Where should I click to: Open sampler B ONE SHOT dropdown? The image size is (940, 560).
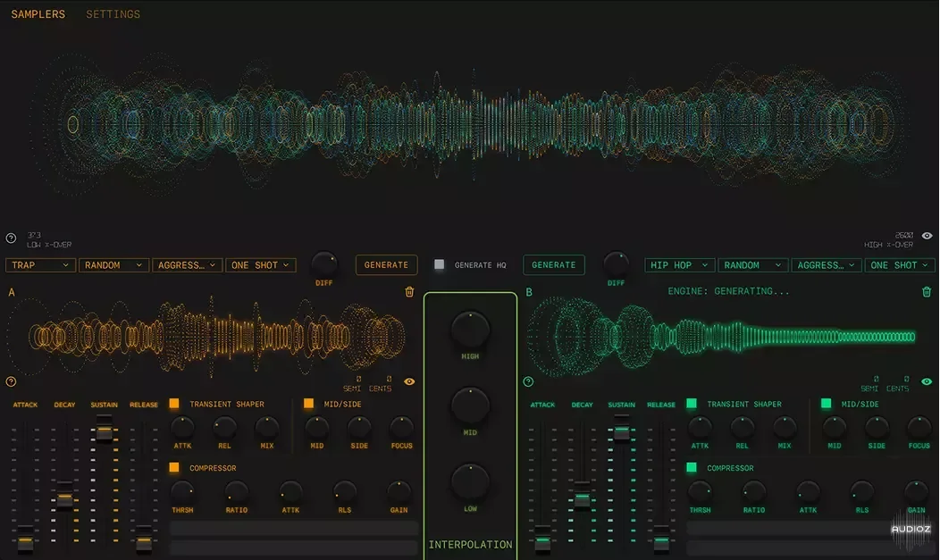(x=899, y=264)
